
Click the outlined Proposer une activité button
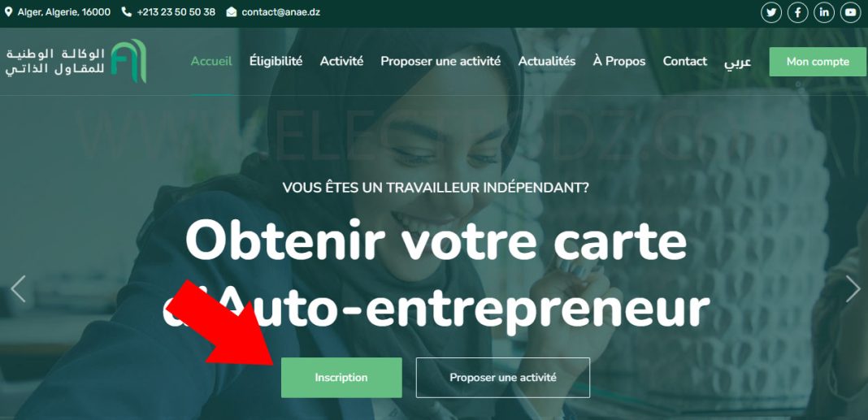[x=503, y=378]
